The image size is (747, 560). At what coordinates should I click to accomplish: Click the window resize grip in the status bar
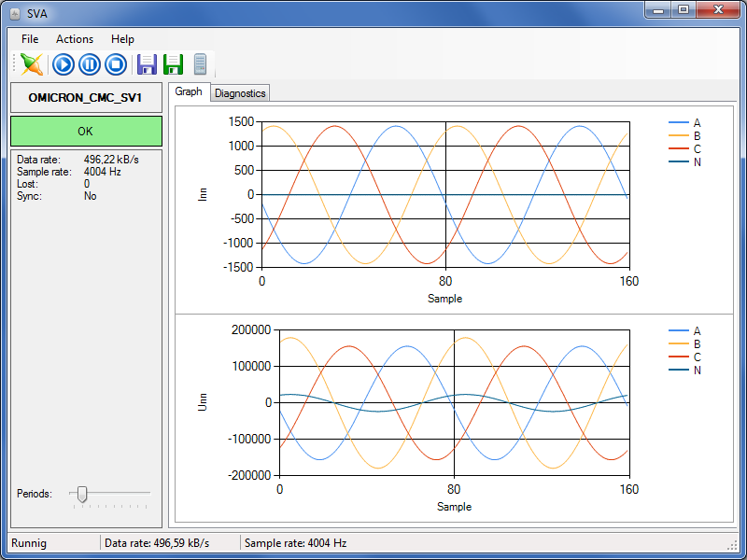[732, 546]
